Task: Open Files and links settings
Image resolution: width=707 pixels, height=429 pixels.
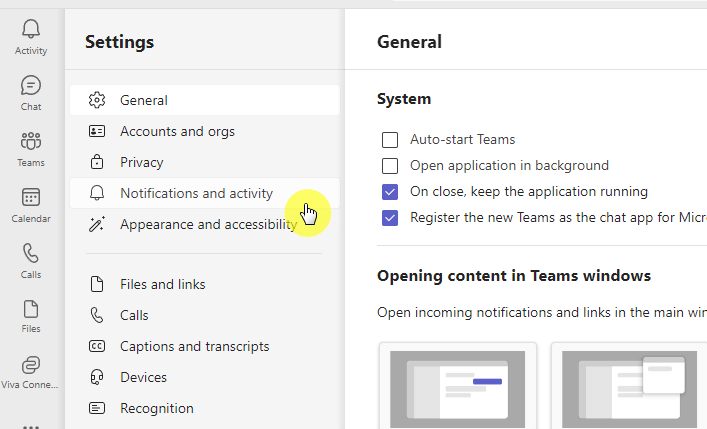Action: (205, 284)
